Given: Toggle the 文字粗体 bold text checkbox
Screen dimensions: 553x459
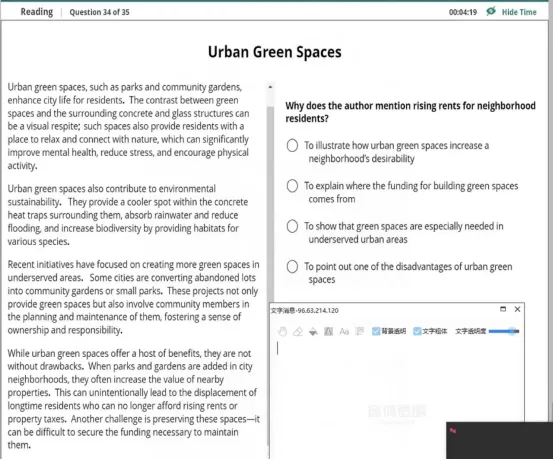Looking at the screenshot, I should [x=417, y=331].
